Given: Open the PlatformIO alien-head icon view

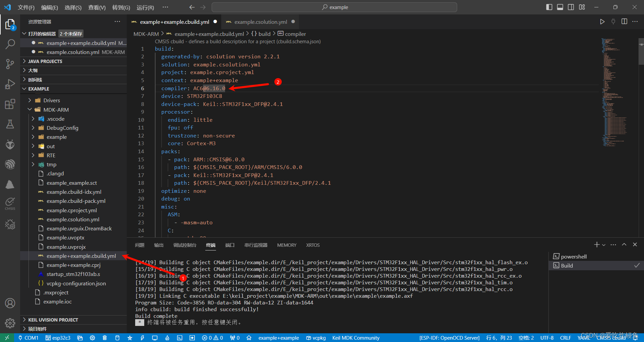Looking at the screenshot, I should click(x=10, y=144).
